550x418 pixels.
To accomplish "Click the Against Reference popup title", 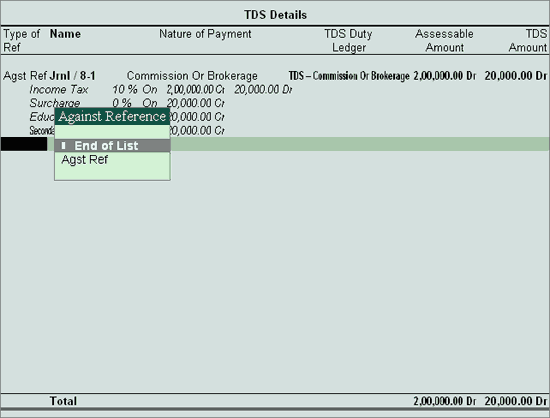I will click(x=112, y=116).
